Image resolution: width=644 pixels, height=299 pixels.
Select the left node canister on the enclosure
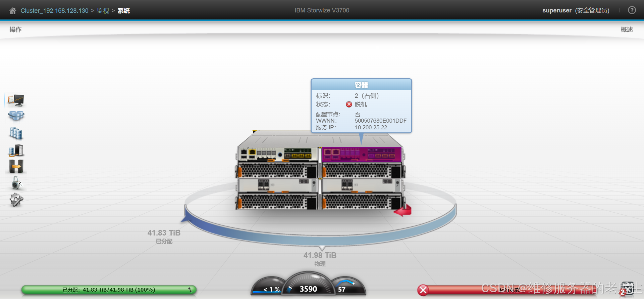278,155
